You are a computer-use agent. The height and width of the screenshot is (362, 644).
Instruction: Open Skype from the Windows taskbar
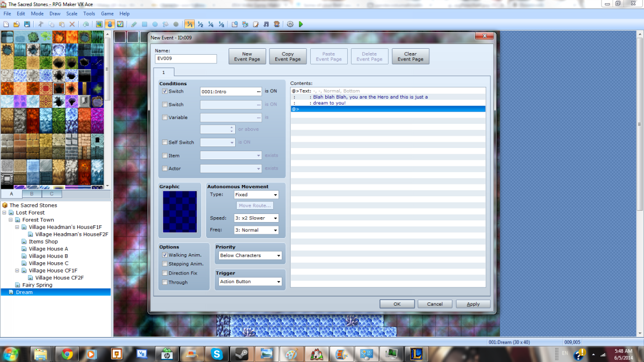pos(216,353)
